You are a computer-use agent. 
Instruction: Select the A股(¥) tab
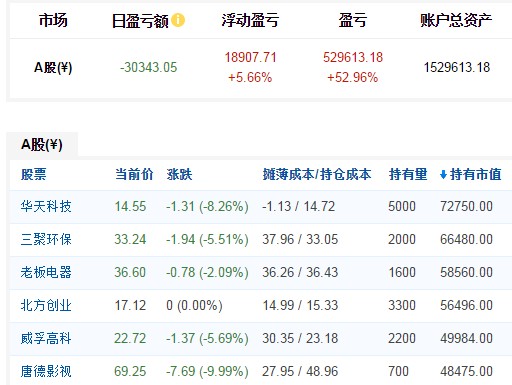(42, 145)
